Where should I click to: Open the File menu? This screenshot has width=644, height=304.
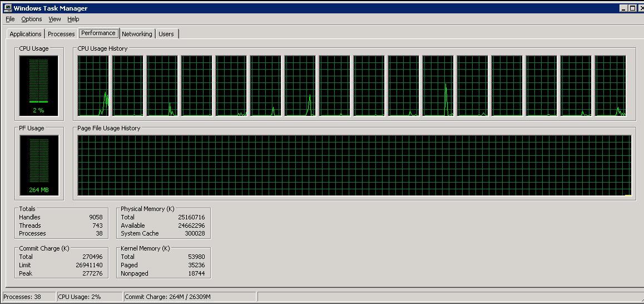click(x=10, y=19)
